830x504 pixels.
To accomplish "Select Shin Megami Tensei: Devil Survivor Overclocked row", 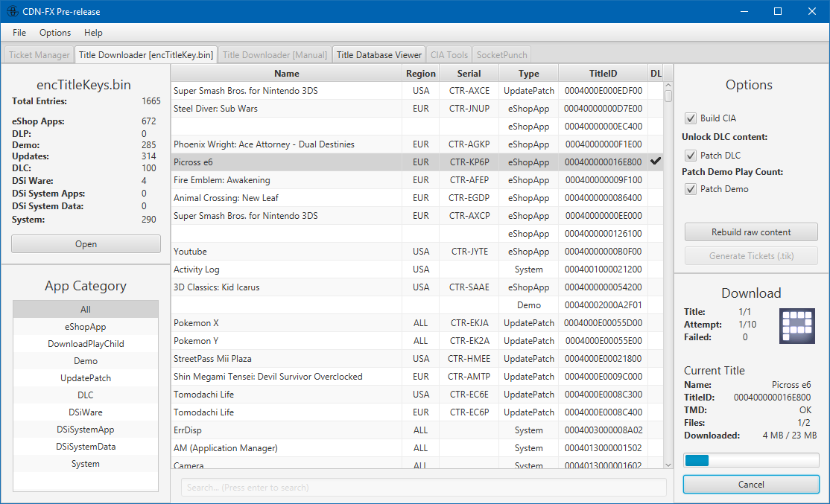I will point(417,377).
